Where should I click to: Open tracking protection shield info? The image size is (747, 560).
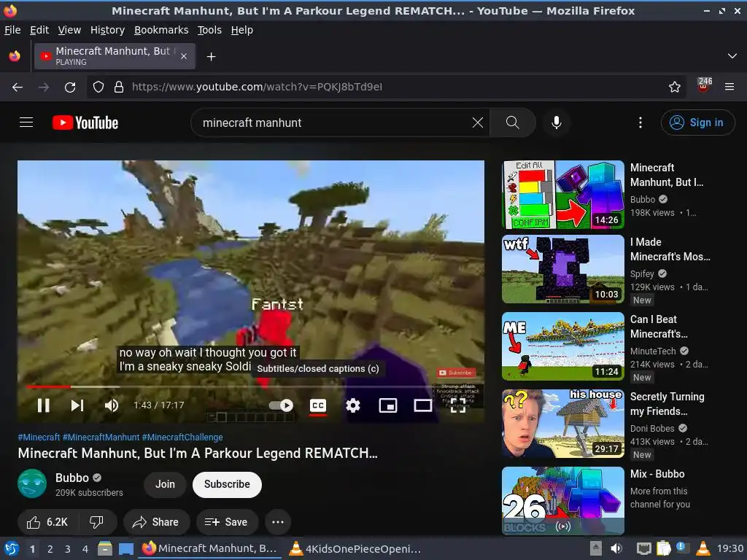tap(98, 87)
